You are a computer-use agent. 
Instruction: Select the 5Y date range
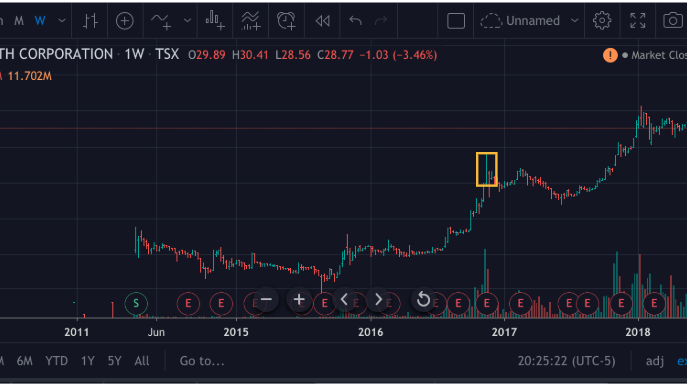tap(114, 361)
